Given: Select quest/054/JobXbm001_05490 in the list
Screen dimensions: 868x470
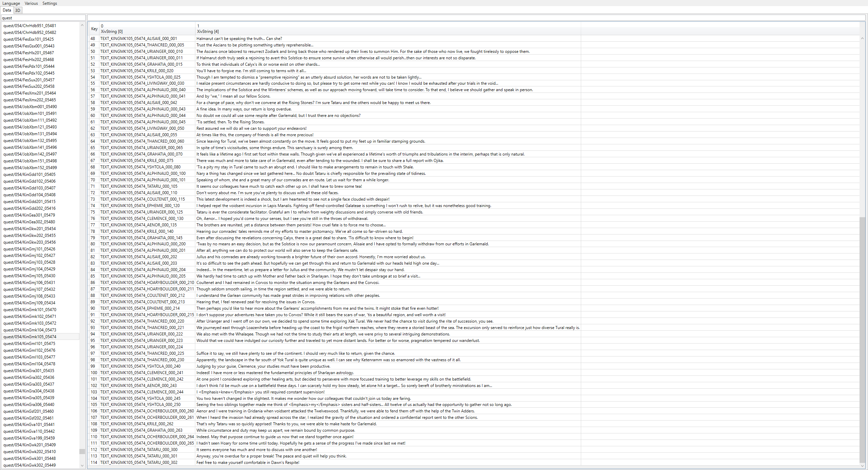Looking at the screenshot, I should coord(30,107).
